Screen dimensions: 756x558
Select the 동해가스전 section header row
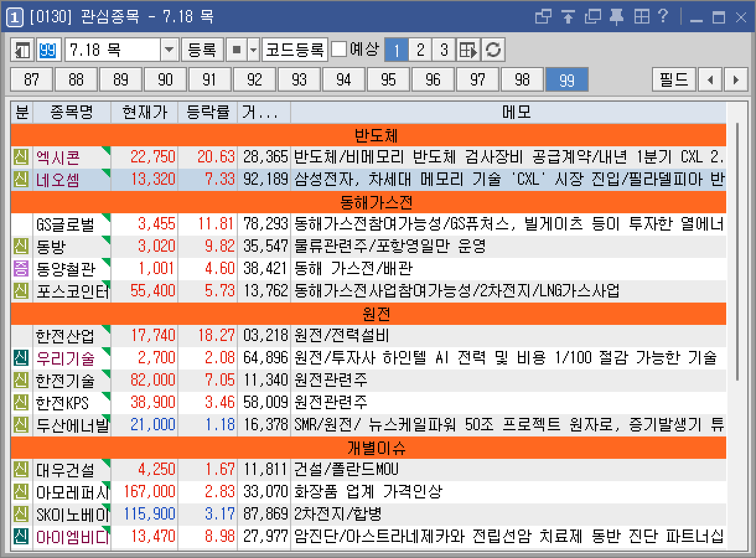click(x=368, y=201)
